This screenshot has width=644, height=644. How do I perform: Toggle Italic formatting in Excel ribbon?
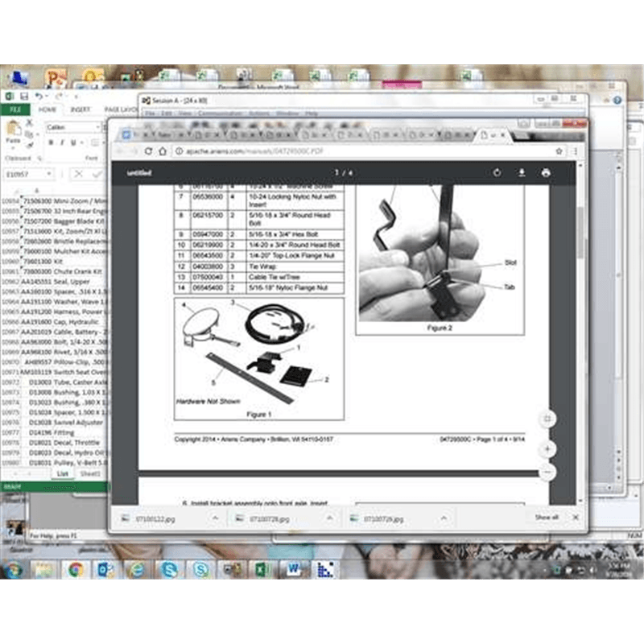pos(62,142)
